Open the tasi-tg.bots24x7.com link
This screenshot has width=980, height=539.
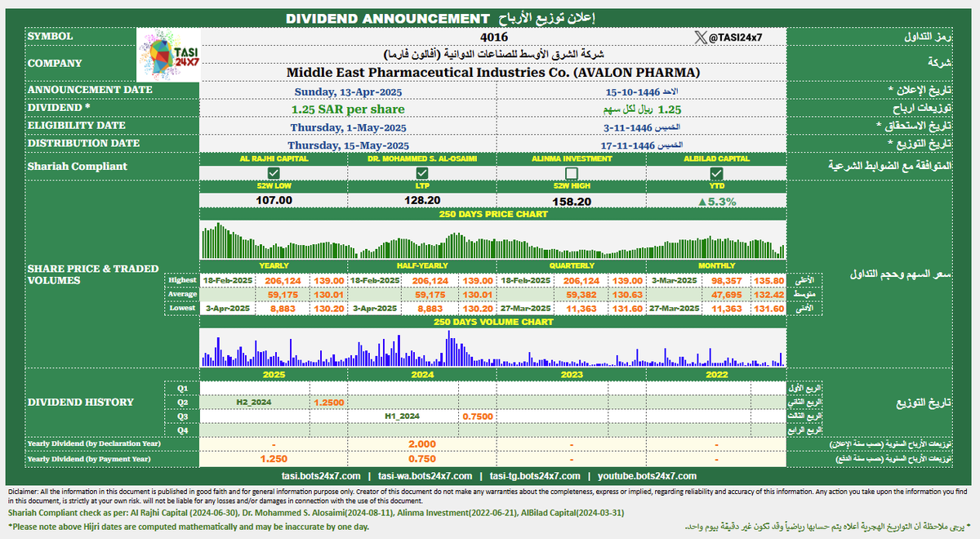coord(535,475)
